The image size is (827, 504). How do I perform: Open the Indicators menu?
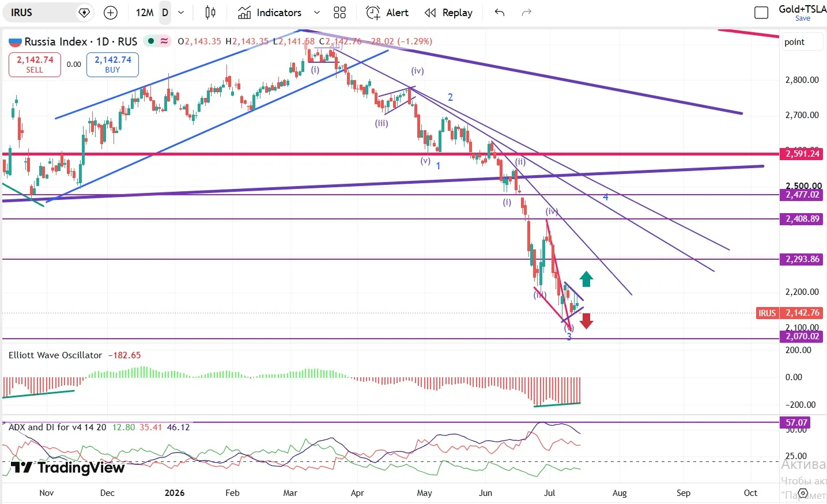click(270, 13)
